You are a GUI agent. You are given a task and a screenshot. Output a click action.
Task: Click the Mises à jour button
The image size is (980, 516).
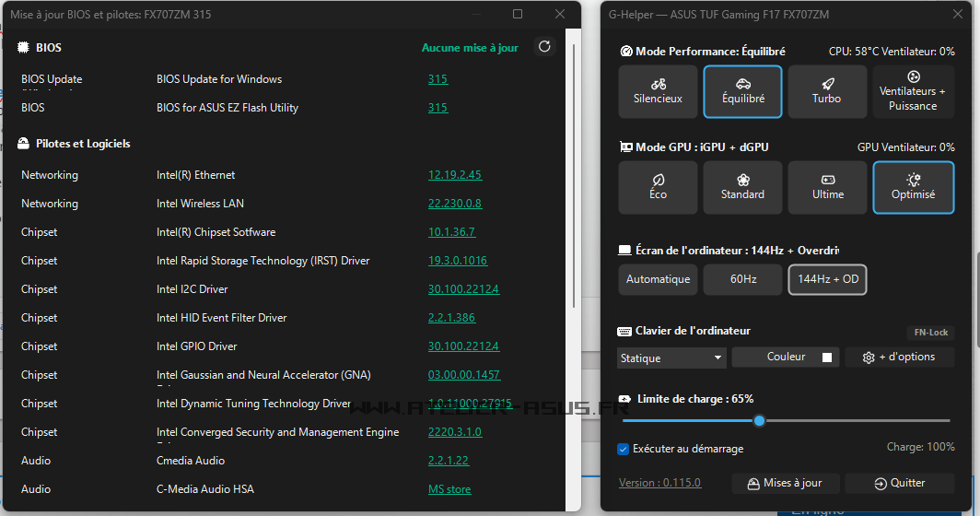(x=784, y=483)
